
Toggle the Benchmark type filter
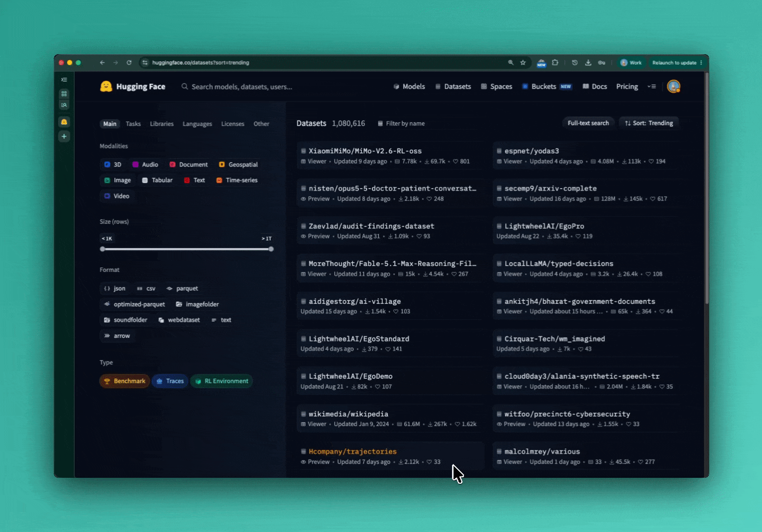pyautogui.click(x=125, y=381)
